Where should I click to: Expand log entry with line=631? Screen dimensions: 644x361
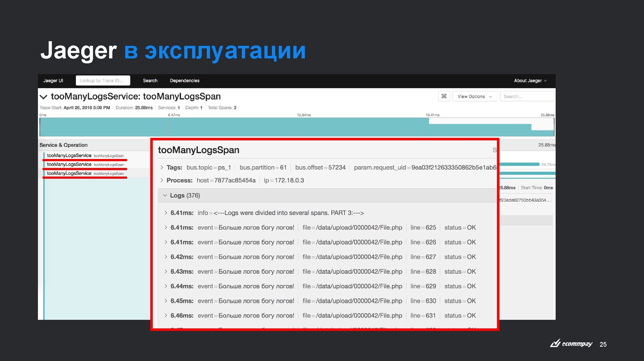(x=166, y=316)
